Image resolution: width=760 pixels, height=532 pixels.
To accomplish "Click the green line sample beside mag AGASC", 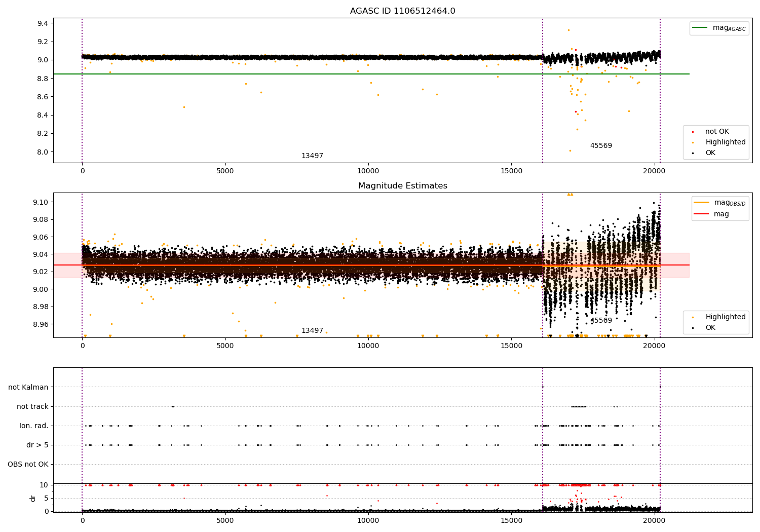I will tap(700, 28).
